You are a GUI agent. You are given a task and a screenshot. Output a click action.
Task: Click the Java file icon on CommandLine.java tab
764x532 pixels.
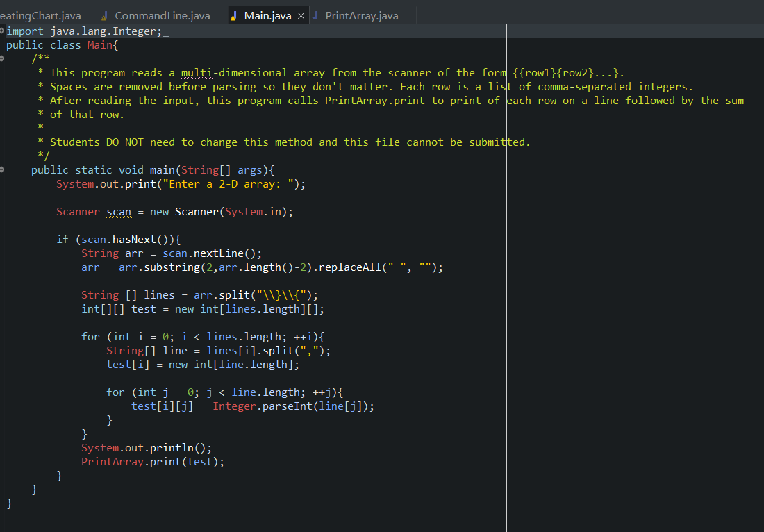(x=106, y=15)
